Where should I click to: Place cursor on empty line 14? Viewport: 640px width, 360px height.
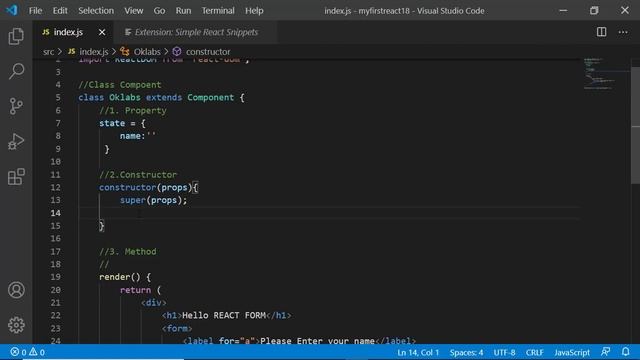click(x=329, y=213)
